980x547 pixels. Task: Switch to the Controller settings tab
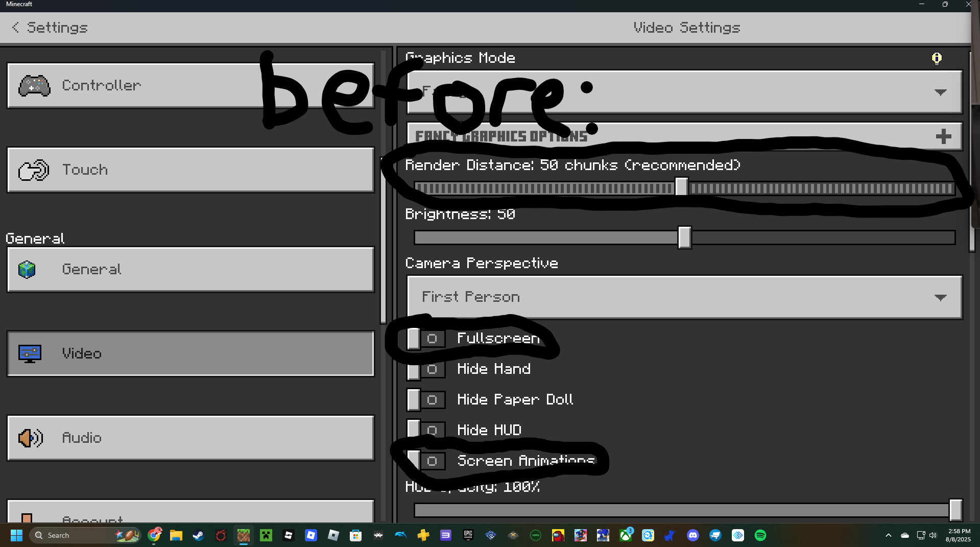(x=190, y=86)
